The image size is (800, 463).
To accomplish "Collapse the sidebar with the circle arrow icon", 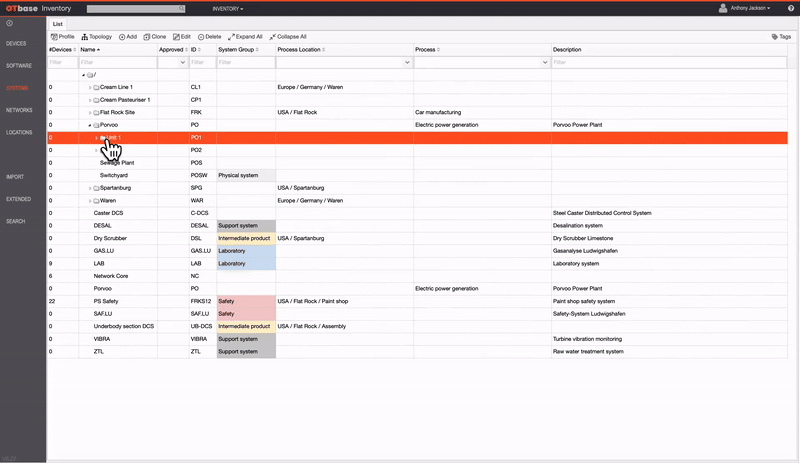I will tap(10, 23).
